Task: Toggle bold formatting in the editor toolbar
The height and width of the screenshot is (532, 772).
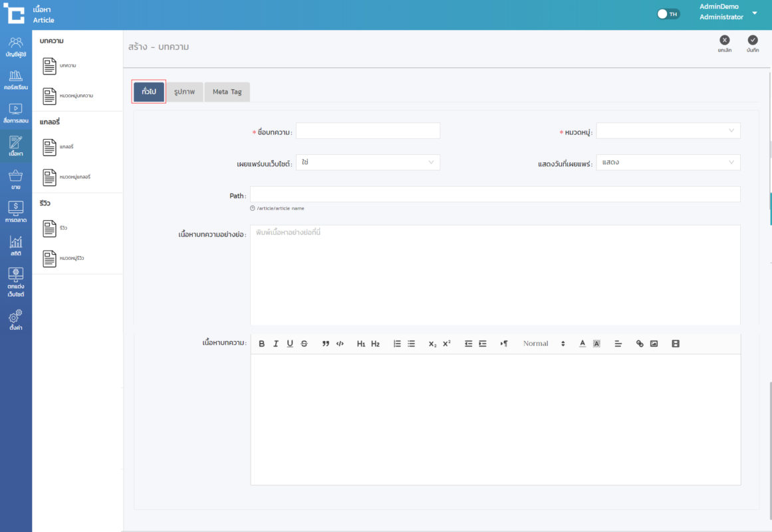Action: 261,344
